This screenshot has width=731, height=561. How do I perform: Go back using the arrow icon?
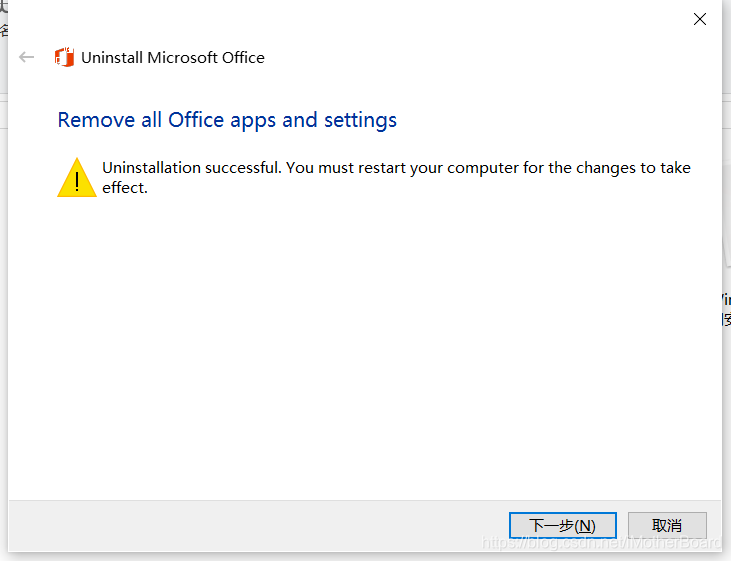click(x=27, y=57)
